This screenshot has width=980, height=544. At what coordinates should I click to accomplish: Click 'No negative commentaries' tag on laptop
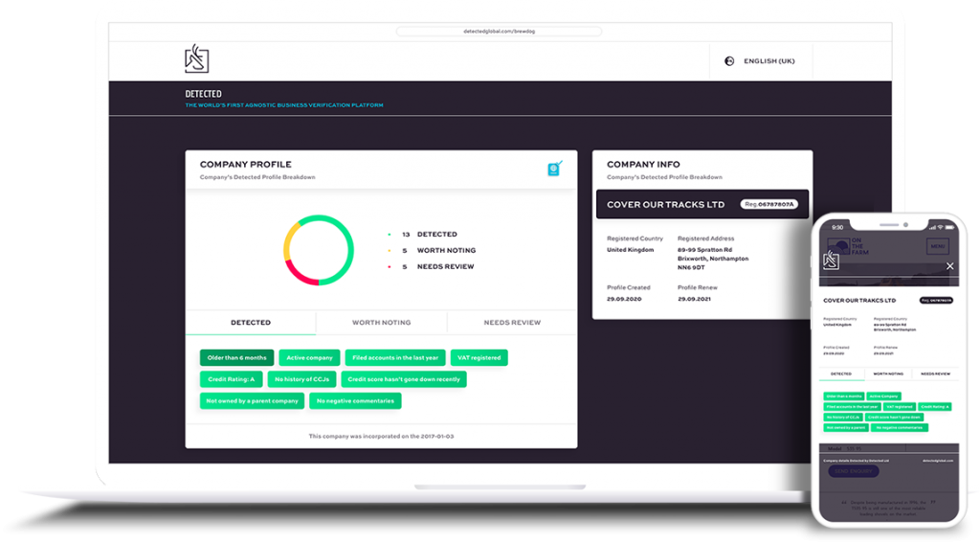click(x=355, y=400)
